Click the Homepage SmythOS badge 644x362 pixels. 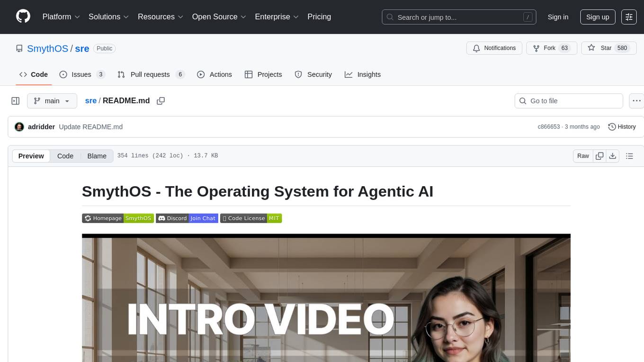(118, 218)
